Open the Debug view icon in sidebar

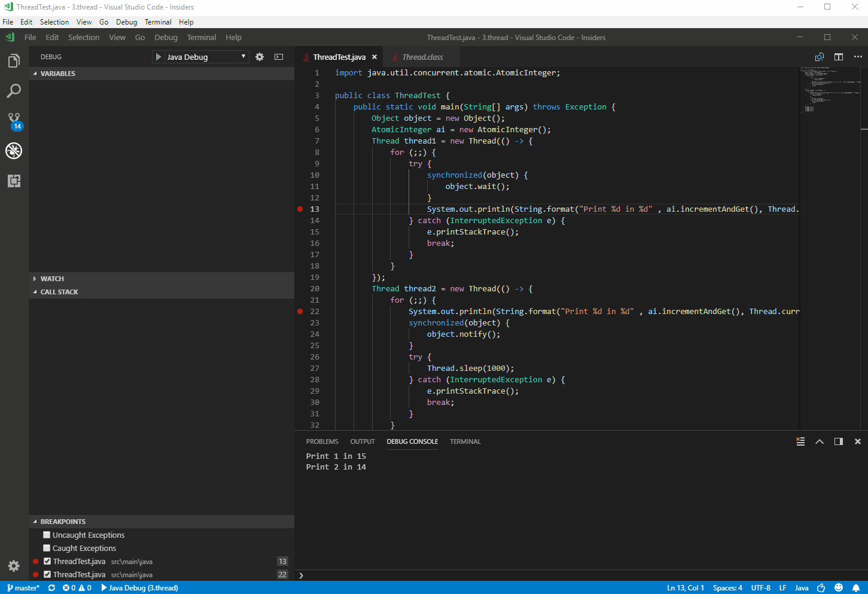click(x=13, y=151)
